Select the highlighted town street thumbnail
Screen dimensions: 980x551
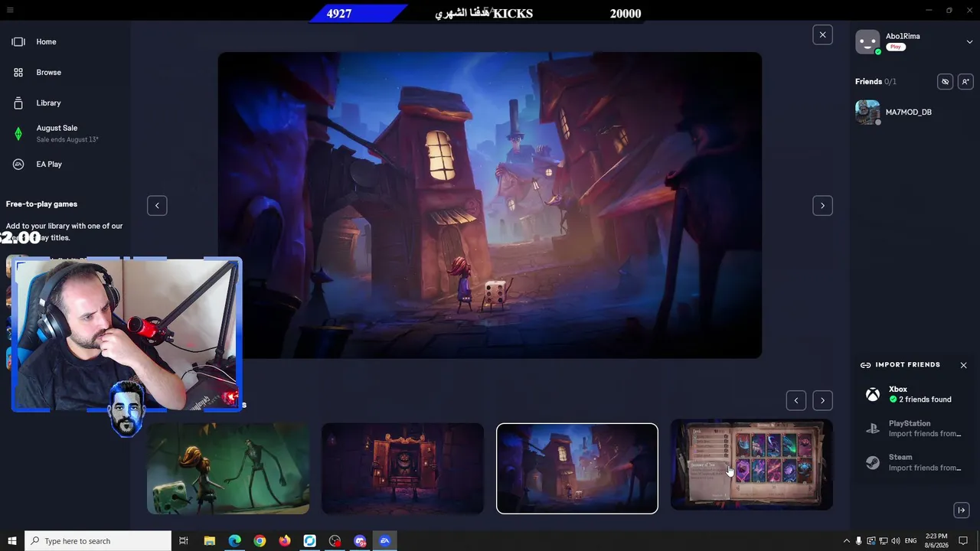[577, 468]
